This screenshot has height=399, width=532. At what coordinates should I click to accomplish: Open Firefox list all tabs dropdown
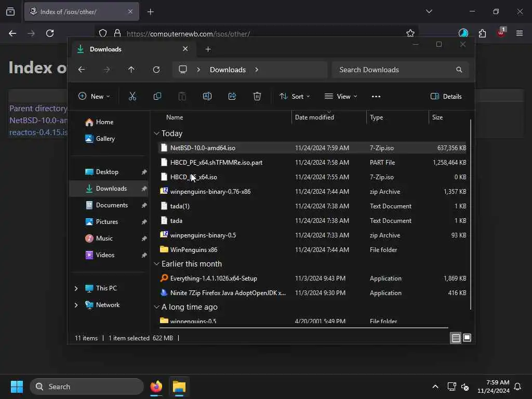(x=429, y=11)
